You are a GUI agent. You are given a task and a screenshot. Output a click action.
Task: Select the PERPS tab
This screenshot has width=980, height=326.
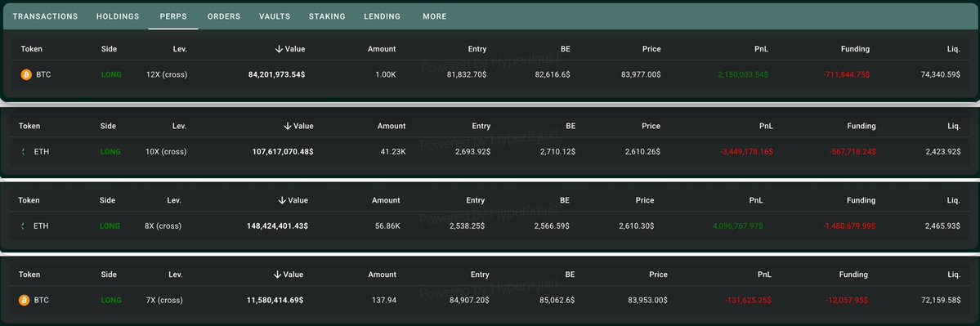click(173, 17)
